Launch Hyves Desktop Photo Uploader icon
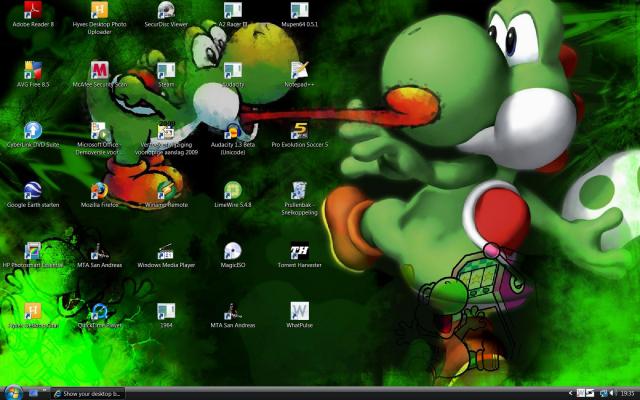 tap(100, 10)
